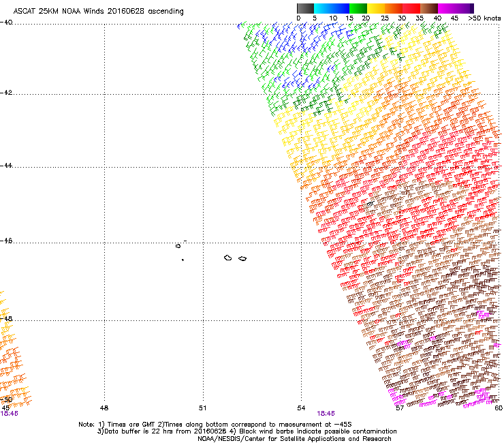504x443 pixels.
Task: Click the latitude label '-44'
Action: point(6,166)
